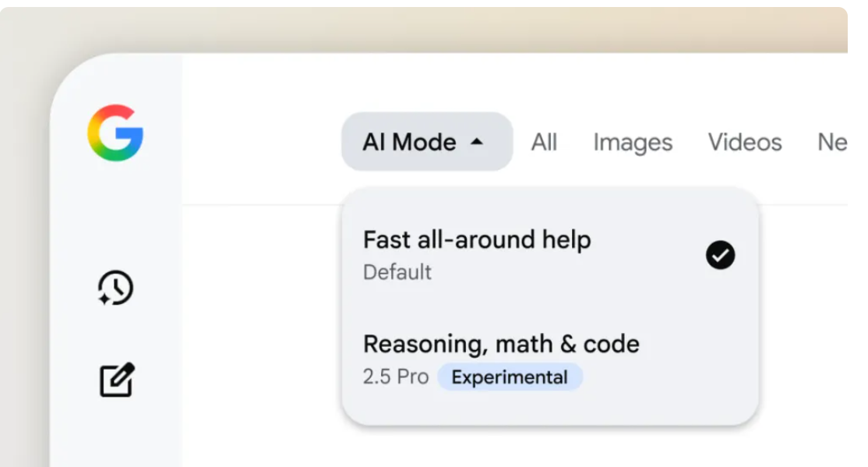Switch to the All results tab
The width and height of the screenshot is (868, 467).
pyautogui.click(x=544, y=143)
